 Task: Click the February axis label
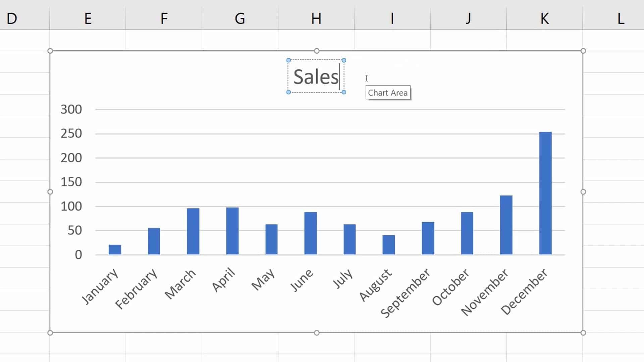tap(136, 289)
